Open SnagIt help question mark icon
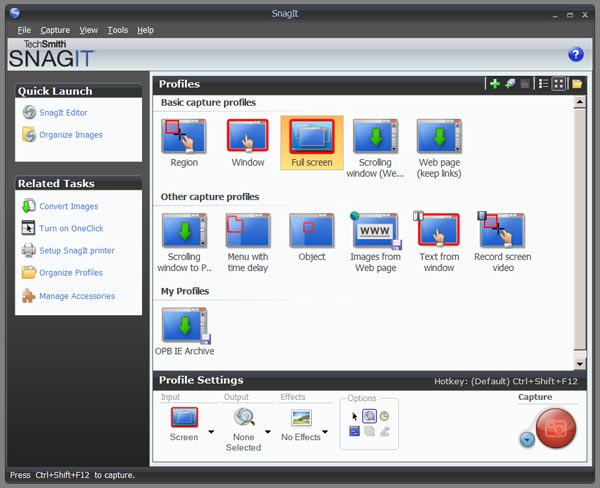This screenshot has height=488, width=600. pos(576,54)
